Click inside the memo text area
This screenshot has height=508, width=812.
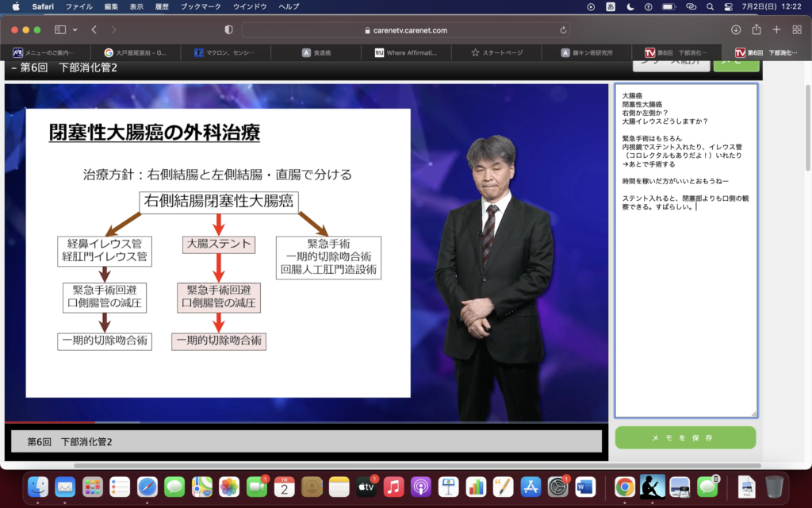click(x=685, y=317)
